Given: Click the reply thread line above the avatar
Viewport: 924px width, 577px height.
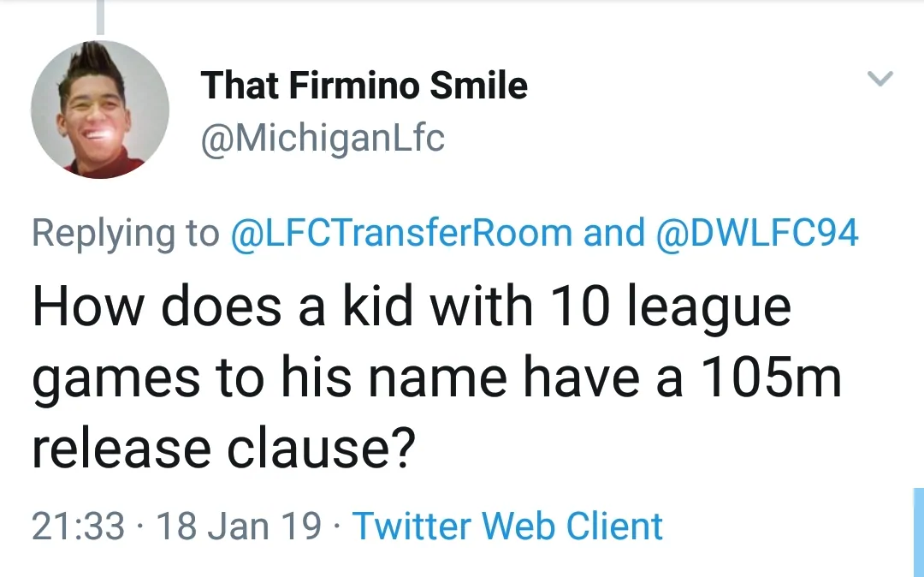Looking at the screenshot, I should click(100, 17).
